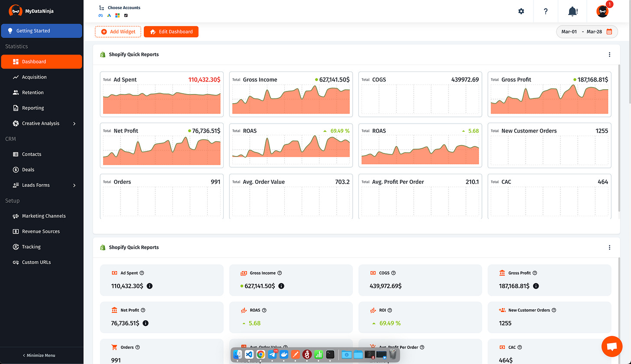Click help icon beside lower ROAS label

264,310
